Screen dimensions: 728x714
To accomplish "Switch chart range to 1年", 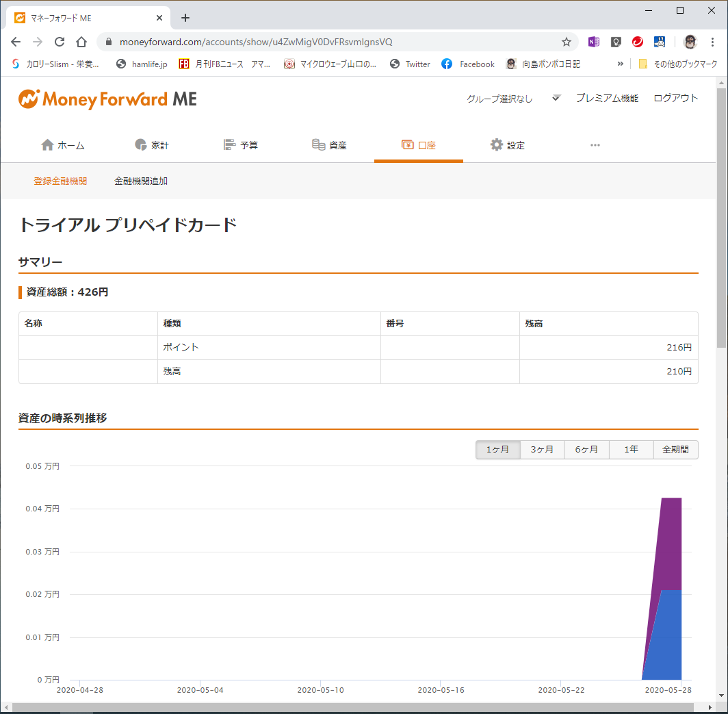I will 631,450.
